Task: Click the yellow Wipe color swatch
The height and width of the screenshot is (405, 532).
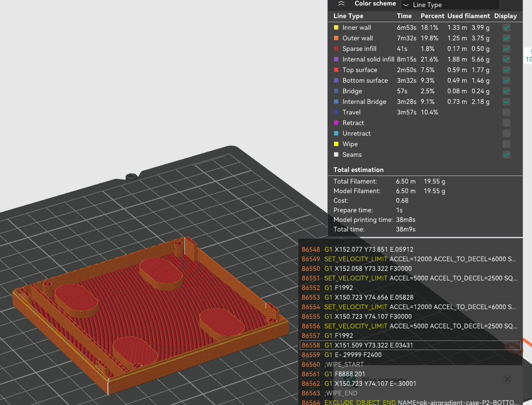Action: pyautogui.click(x=336, y=144)
